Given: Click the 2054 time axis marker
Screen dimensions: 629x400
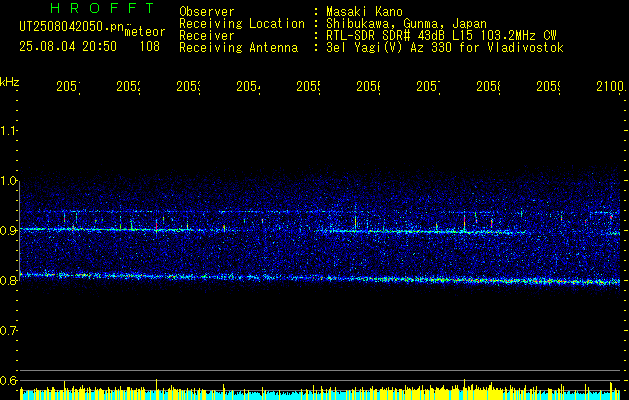Looking at the screenshot, I should 248,87.
